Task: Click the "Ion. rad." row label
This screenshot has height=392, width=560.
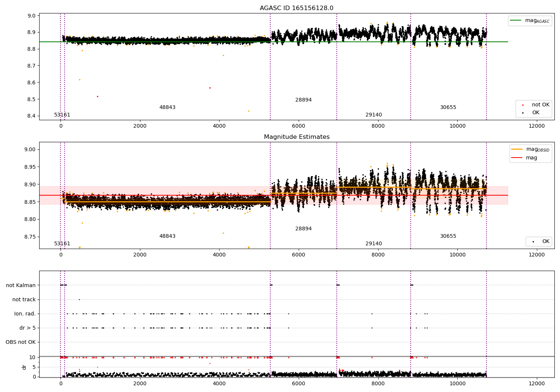Action: (25, 314)
